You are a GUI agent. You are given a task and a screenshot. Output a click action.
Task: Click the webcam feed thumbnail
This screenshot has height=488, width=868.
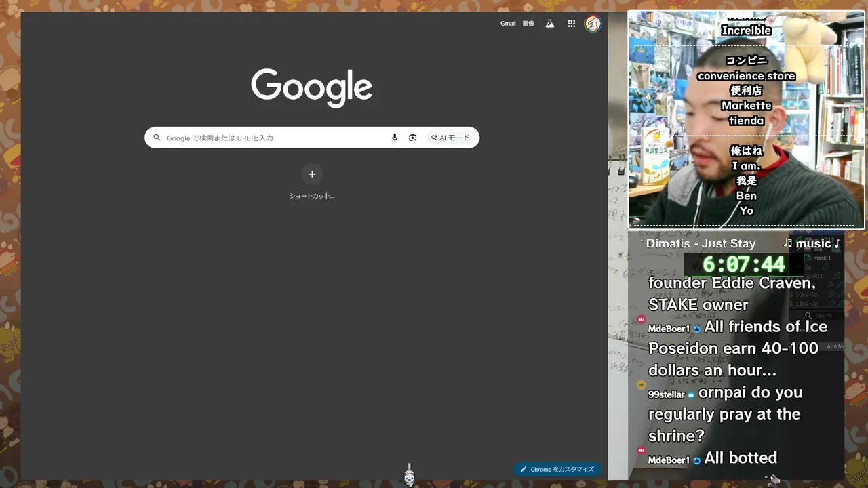click(746, 119)
